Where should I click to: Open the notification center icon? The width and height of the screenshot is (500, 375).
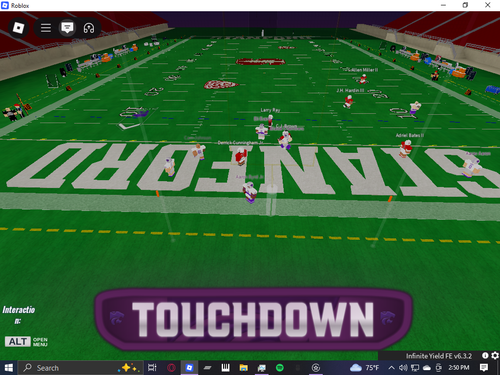(484, 368)
